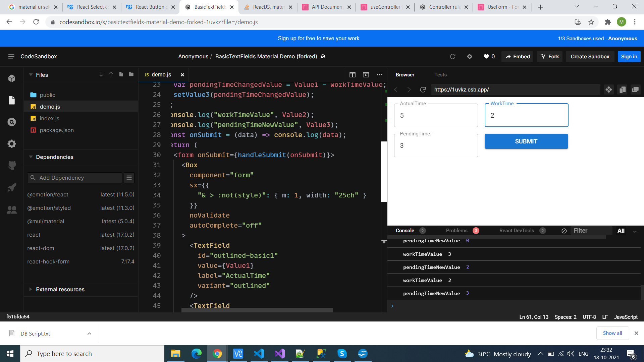
Task: Open the public folder
Action: click(47, 95)
